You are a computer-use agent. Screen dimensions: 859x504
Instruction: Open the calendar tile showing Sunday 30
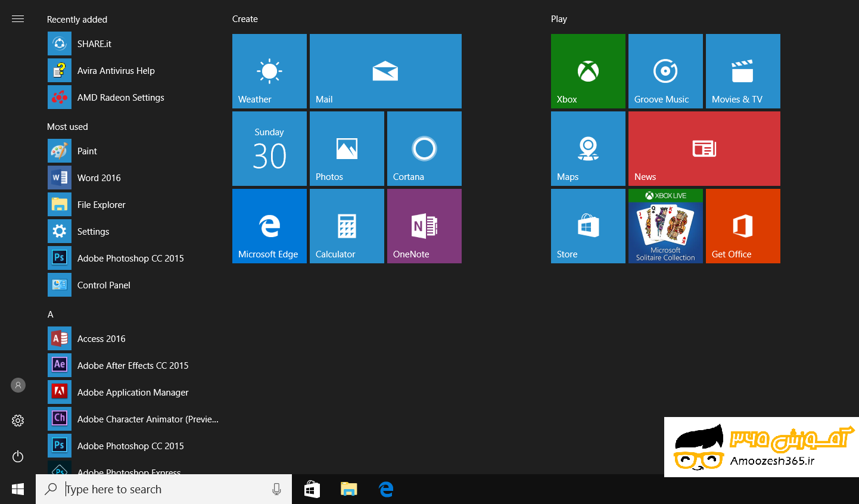[x=269, y=148]
